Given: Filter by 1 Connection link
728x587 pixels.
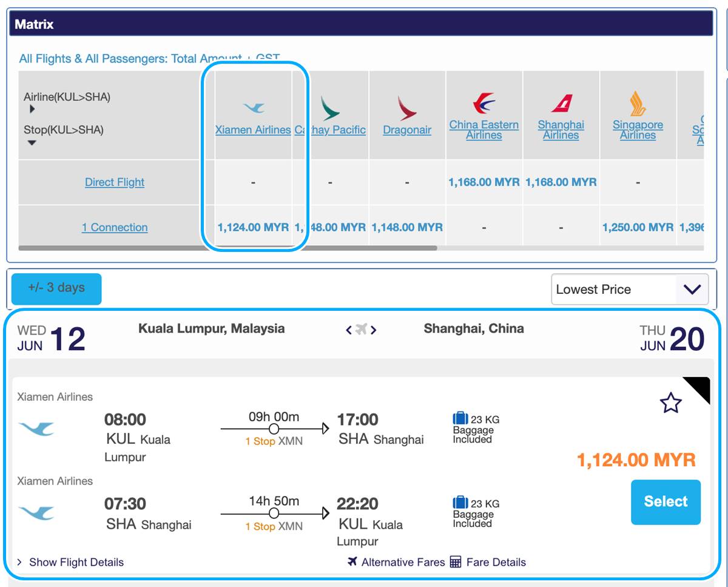Looking at the screenshot, I should (115, 228).
